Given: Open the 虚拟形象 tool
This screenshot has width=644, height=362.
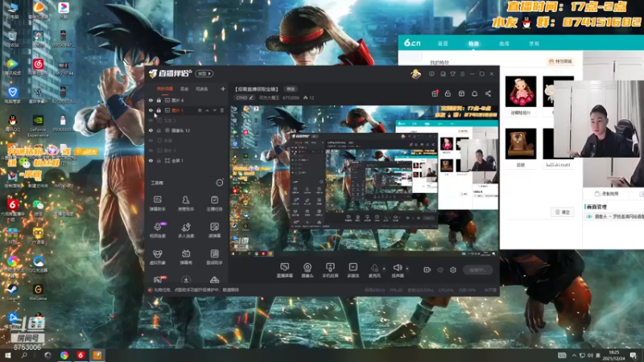Looking at the screenshot, I should tap(157, 257).
